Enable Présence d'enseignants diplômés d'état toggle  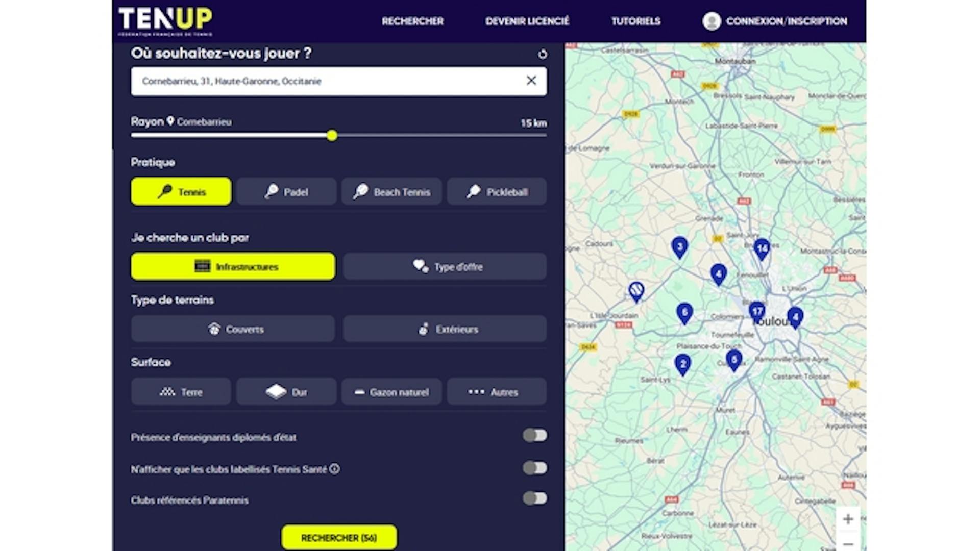click(534, 435)
